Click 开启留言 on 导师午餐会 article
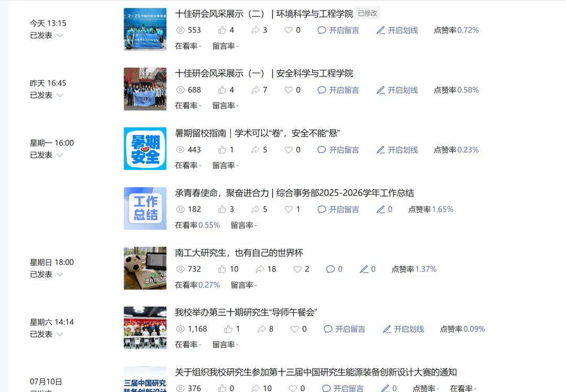 pyautogui.click(x=344, y=329)
